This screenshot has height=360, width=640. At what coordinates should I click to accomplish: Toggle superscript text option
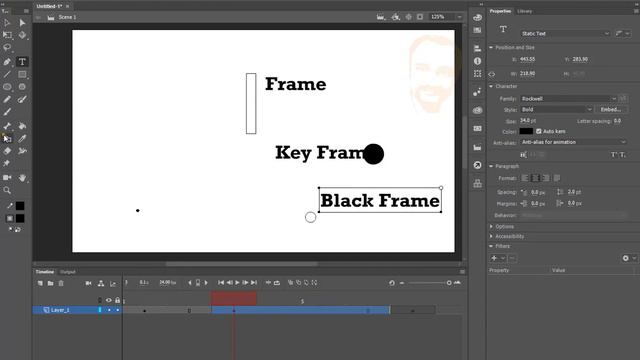click(x=613, y=155)
